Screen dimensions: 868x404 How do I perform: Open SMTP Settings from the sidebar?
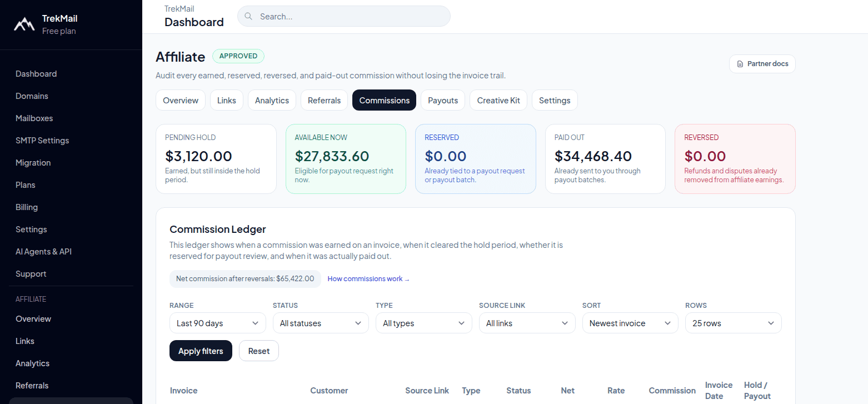[42, 140]
